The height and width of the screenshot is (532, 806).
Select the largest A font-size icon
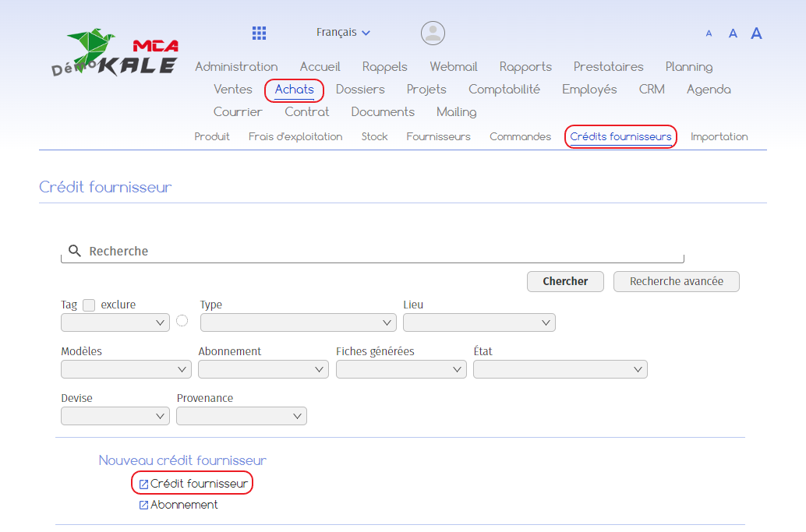(755, 33)
